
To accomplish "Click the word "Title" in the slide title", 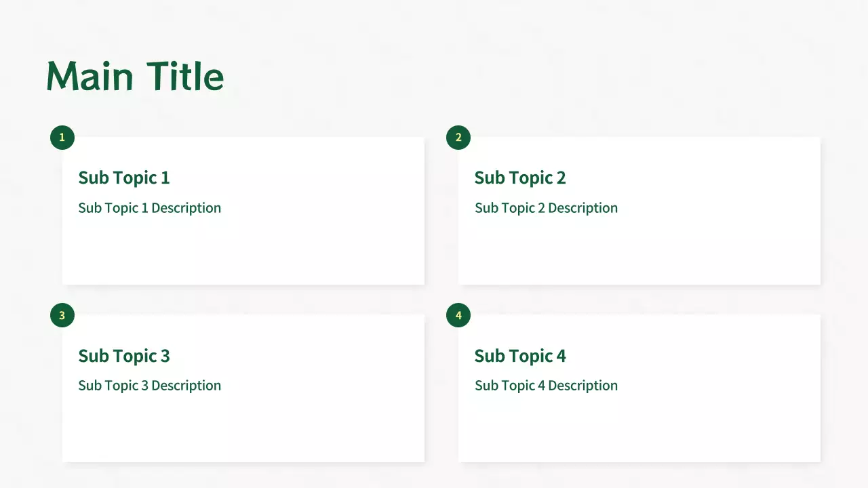I will (184, 76).
